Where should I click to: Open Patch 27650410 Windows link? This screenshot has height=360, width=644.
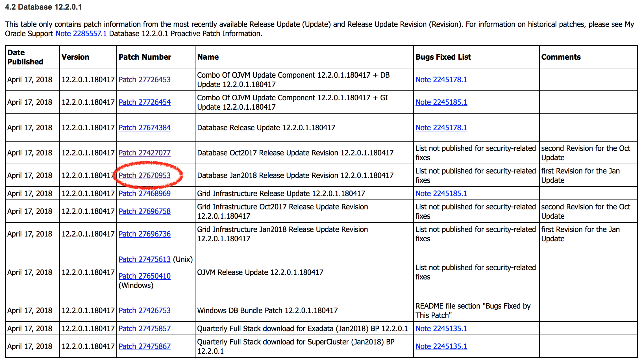pos(145,276)
